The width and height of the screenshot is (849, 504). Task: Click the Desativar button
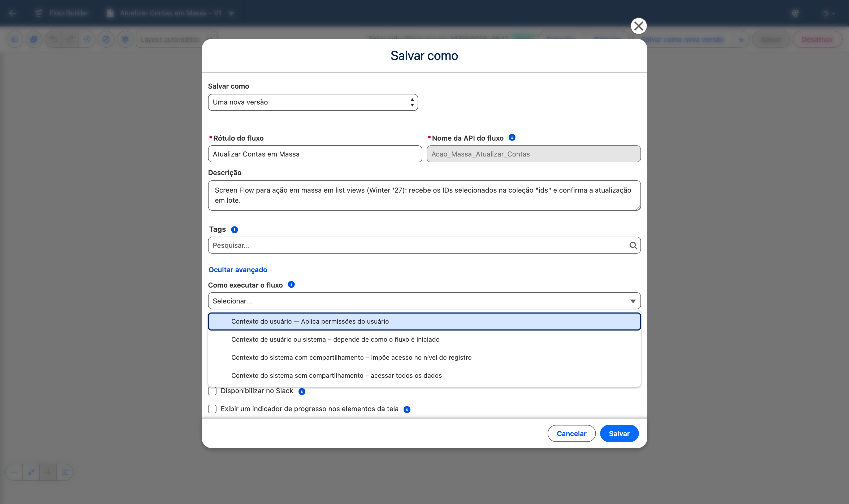point(817,40)
